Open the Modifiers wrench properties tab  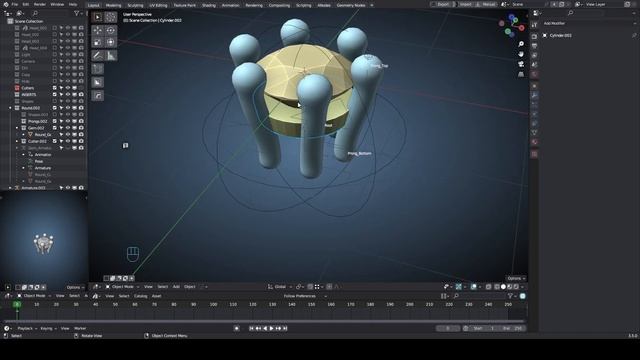534,95
